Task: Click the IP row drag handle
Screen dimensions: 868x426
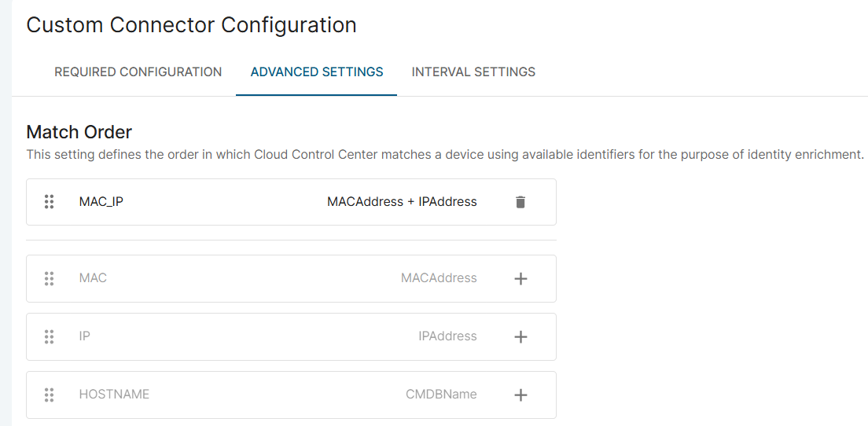Action: click(x=50, y=336)
